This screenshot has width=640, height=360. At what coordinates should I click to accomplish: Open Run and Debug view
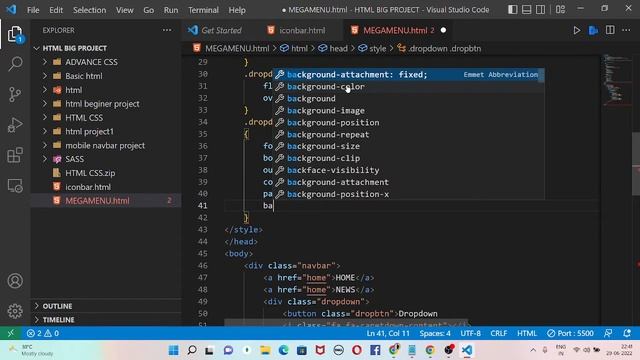point(15,124)
